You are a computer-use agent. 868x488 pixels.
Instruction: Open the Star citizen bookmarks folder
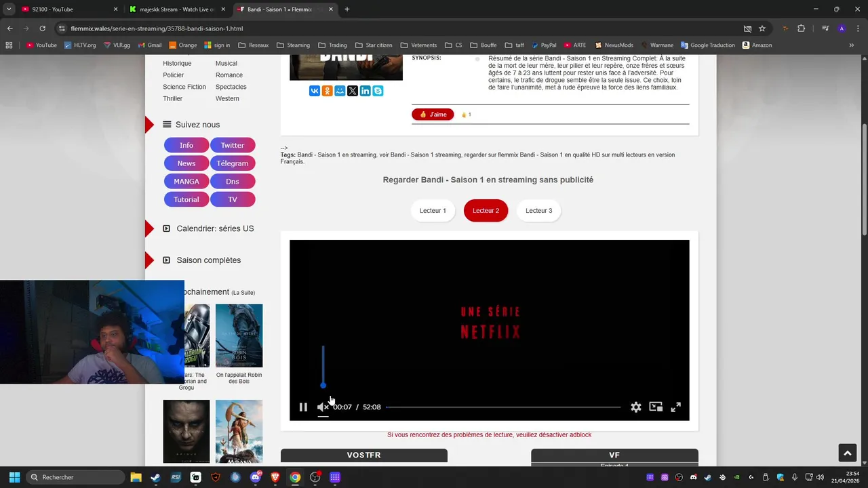point(374,45)
